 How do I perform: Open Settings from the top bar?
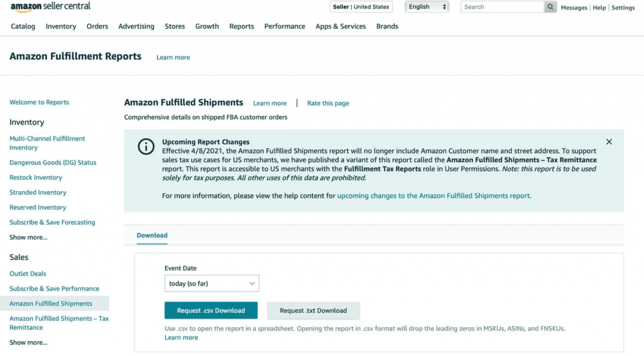[623, 8]
